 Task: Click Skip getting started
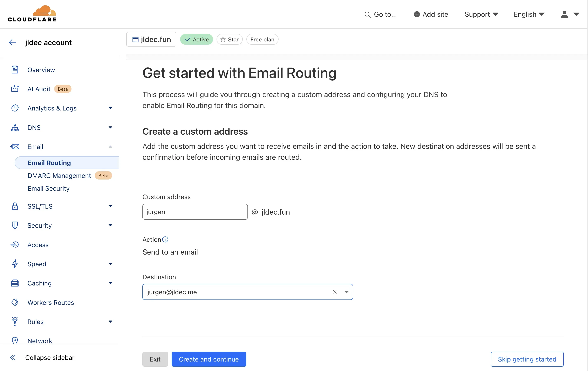coord(527,359)
